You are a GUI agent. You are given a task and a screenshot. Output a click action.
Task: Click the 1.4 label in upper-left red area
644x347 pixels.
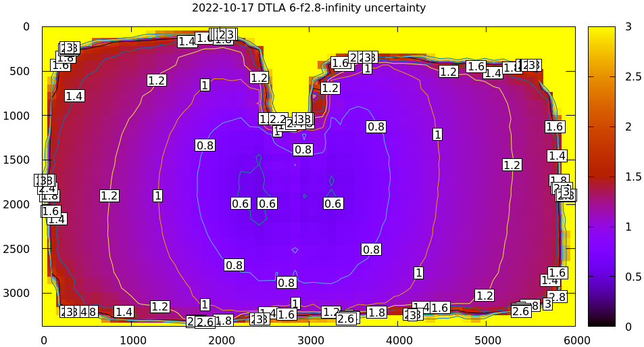pyautogui.click(x=74, y=96)
